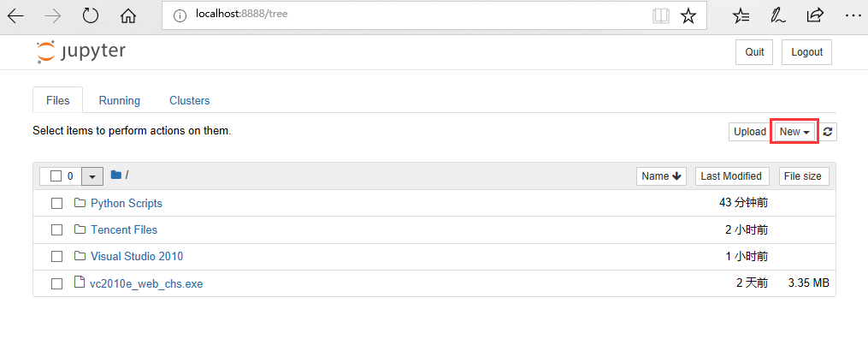868x363 pixels.
Task: Open the select-all dropdown arrow
Action: [x=92, y=176]
